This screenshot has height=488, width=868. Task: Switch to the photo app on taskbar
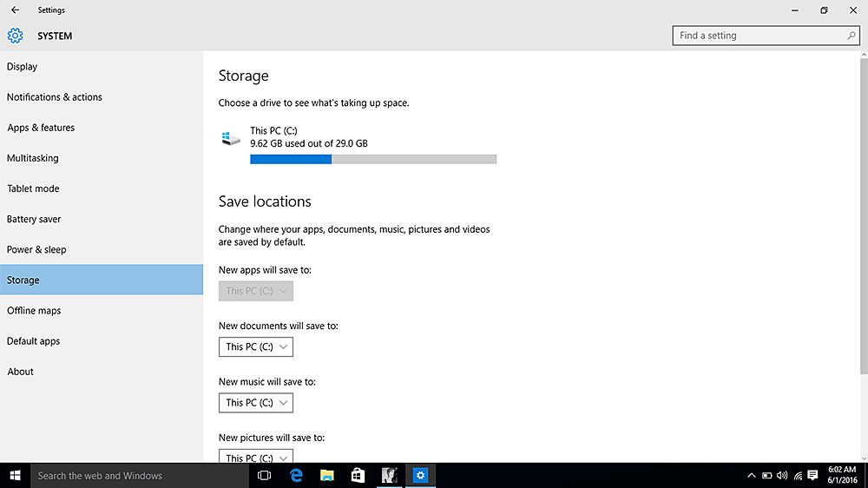[x=389, y=475]
